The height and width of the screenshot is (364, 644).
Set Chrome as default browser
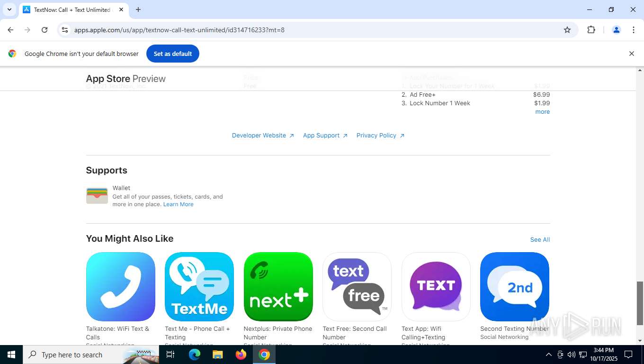point(173,54)
